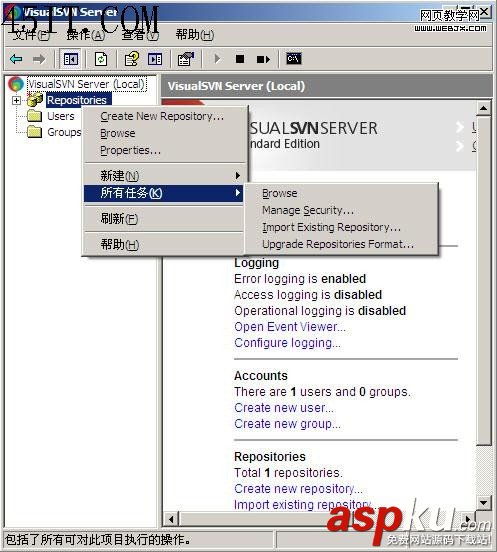Click the Create new group... link

[x=288, y=424]
